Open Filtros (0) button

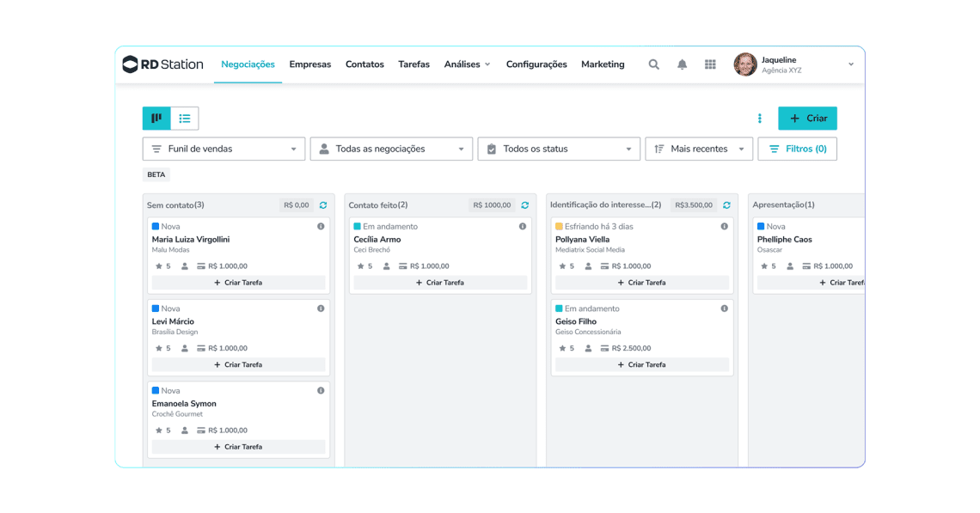tap(797, 149)
